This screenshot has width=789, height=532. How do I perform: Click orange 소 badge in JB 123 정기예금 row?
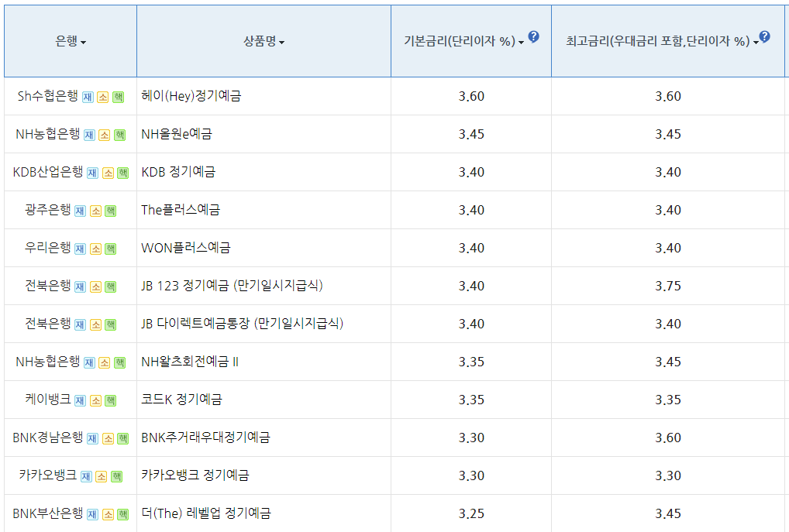tap(95, 287)
